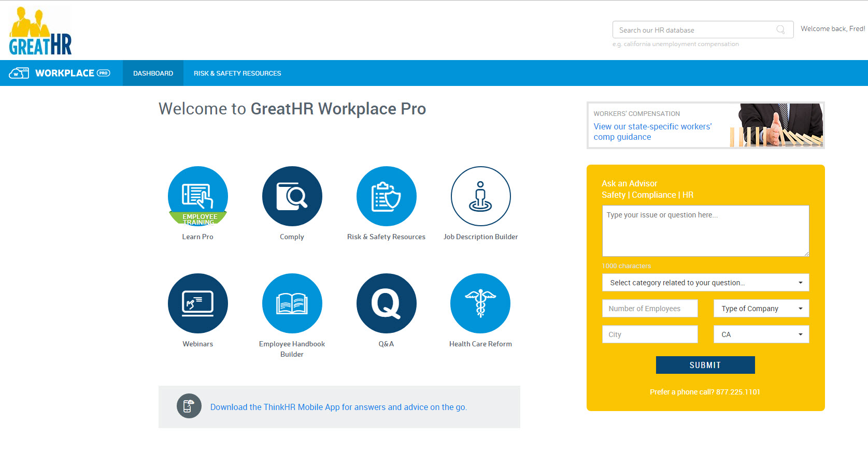
Task: Follow the ThinkHR Mobile App download link
Action: pyautogui.click(x=338, y=407)
